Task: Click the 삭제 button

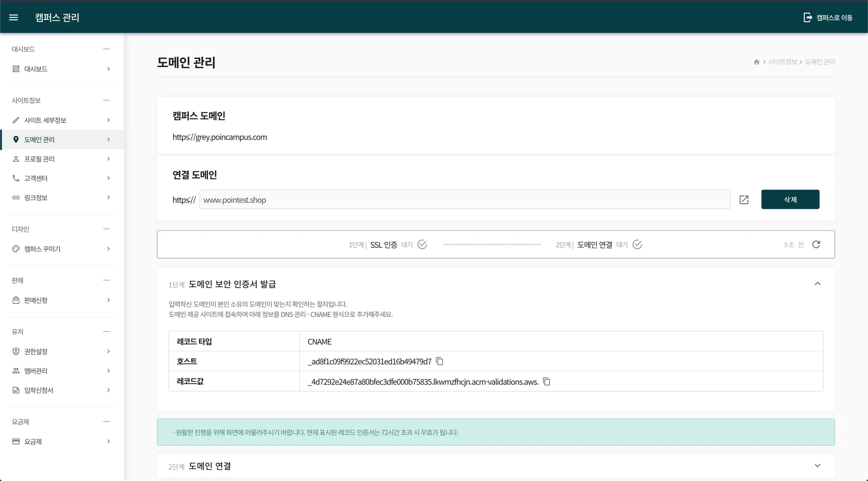Action: click(x=790, y=199)
